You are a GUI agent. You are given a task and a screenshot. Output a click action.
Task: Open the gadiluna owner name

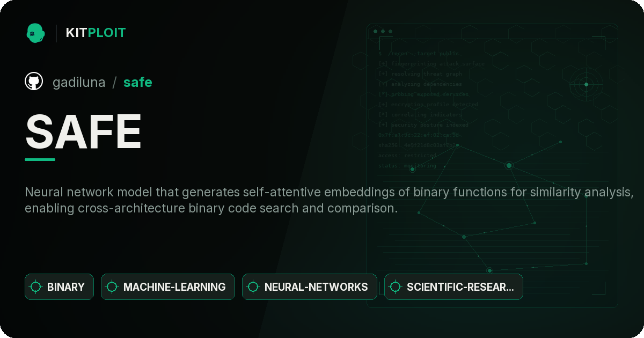(x=79, y=82)
